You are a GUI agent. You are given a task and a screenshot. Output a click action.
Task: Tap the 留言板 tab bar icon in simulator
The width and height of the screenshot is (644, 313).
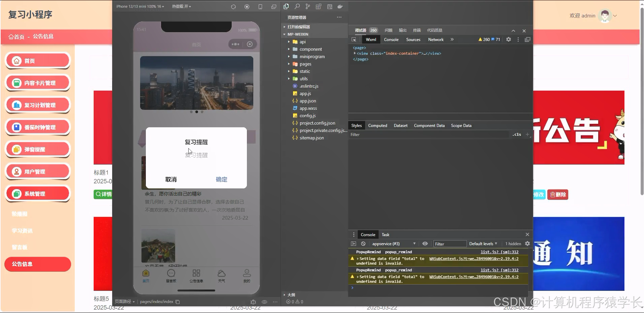[171, 276]
